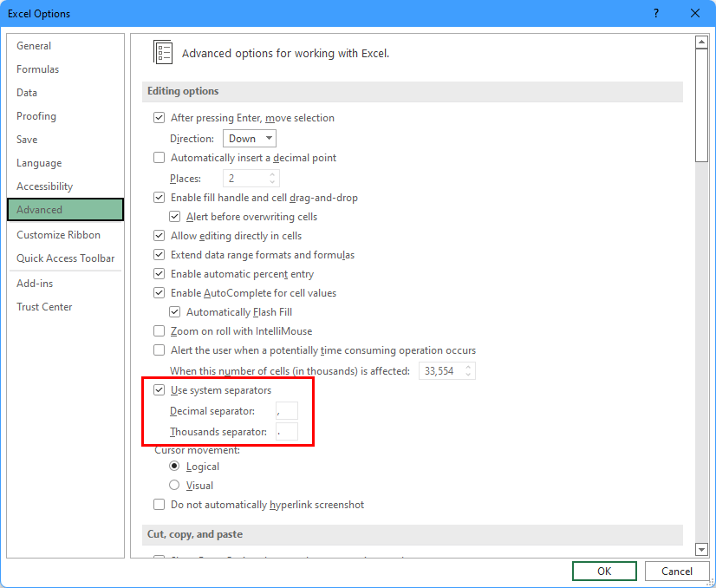716x588 pixels.
Task: Select the Data category
Action: [x=65, y=92]
